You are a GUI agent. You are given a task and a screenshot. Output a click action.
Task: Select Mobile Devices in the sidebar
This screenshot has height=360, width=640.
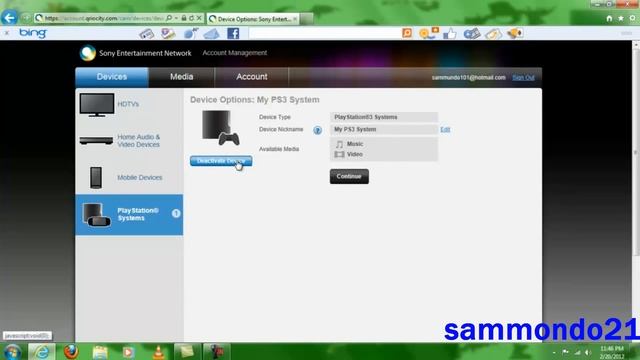pyautogui.click(x=129, y=178)
